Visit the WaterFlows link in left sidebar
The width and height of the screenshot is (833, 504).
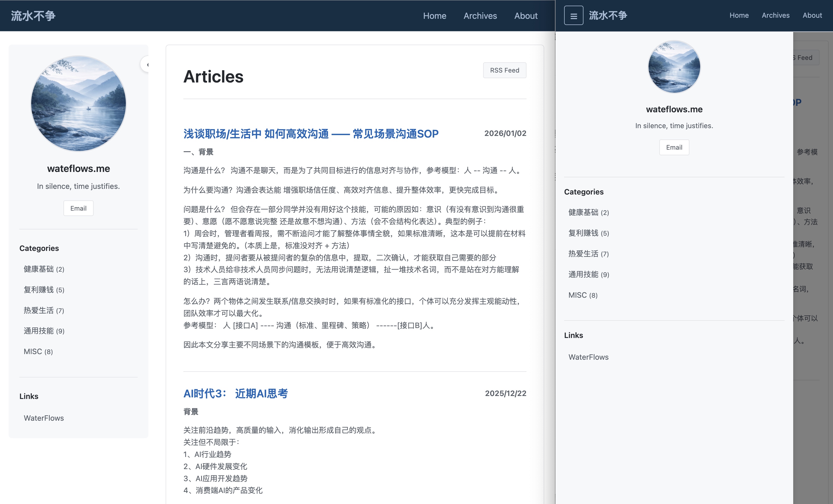44,418
